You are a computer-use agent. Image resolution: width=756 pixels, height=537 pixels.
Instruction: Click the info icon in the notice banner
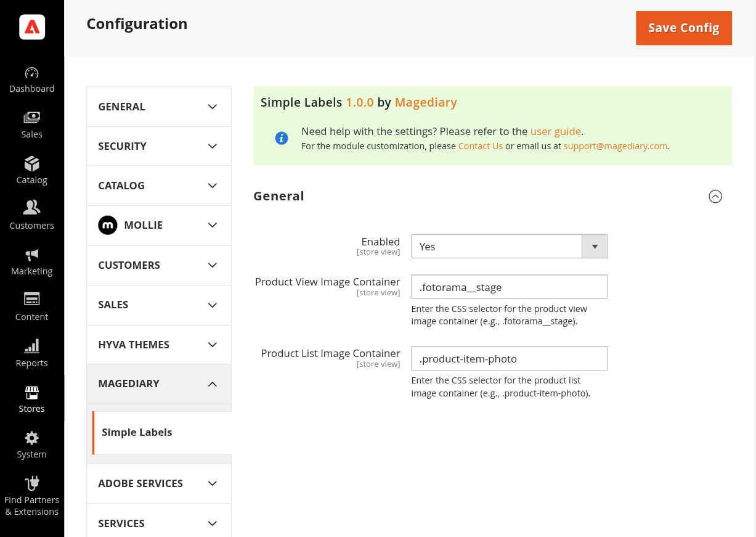[282, 138]
